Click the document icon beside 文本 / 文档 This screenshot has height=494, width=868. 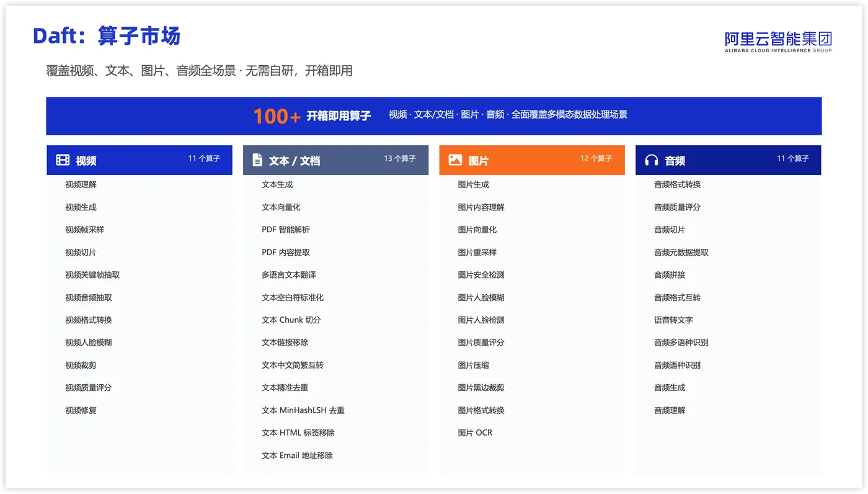click(x=257, y=160)
